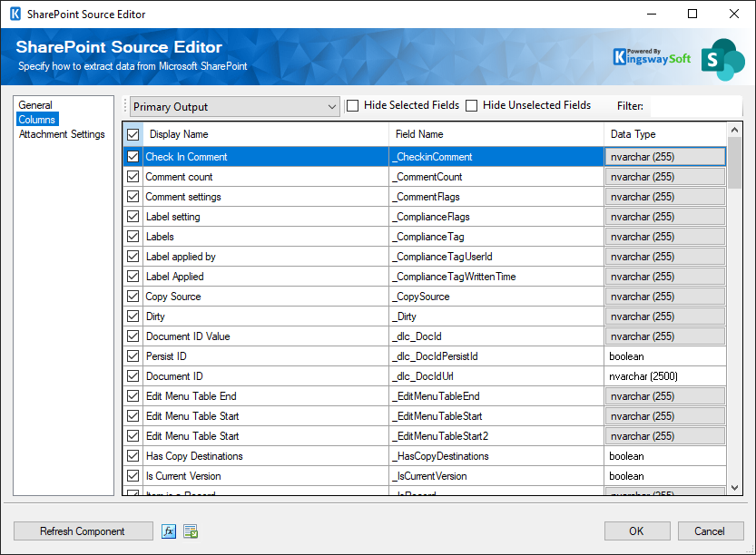Sort by Display Name column header

[x=266, y=134]
